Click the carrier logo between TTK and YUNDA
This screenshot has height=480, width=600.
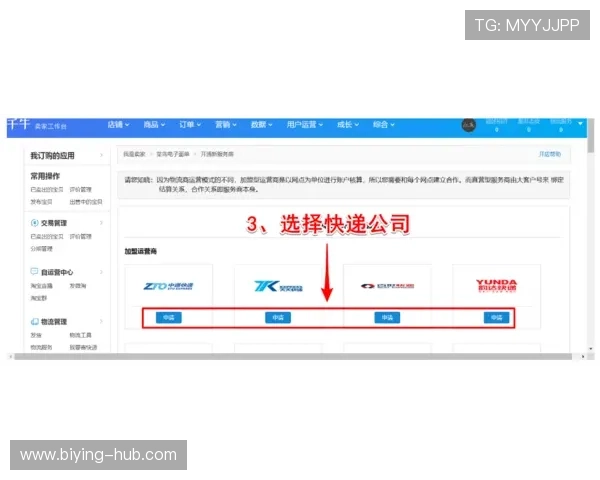387,286
